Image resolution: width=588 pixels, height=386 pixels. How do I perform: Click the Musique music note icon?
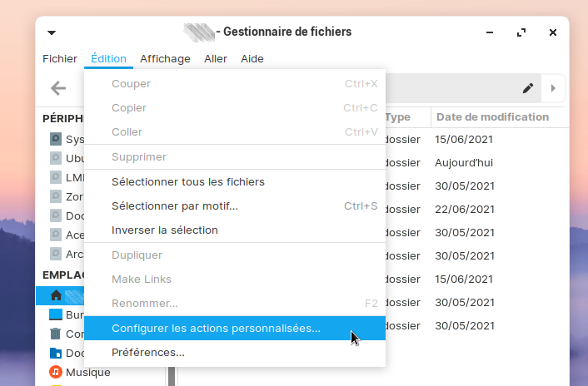(x=56, y=372)
